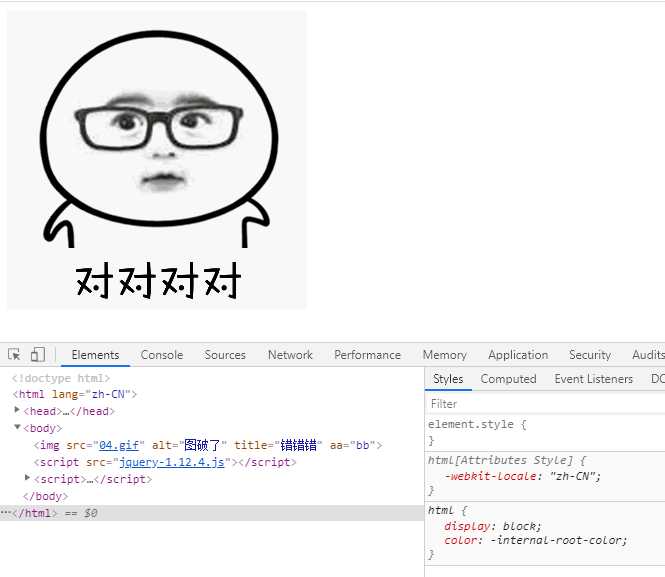Expand the head element node
The height and width of the screenshot is (577, 665).
[x=17, y=410]
